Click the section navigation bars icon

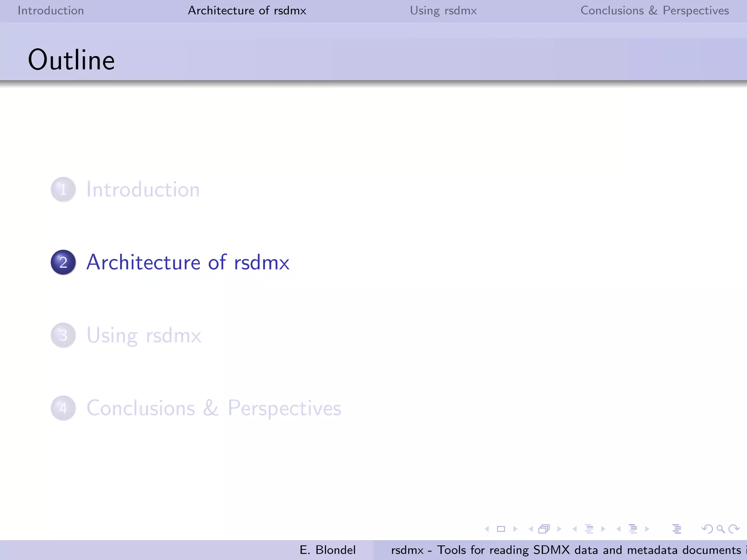pos(633,529)
